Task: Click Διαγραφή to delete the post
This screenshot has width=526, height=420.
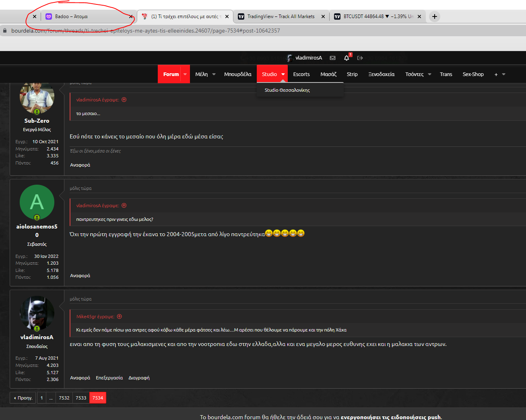Action: 139,378
